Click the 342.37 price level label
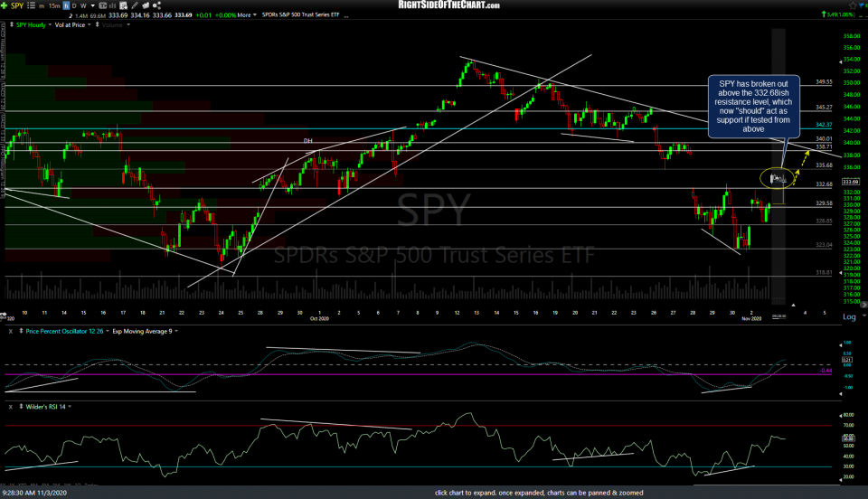Image resolution: width=868 pixels, height=499 pixels. coord(824,125)
